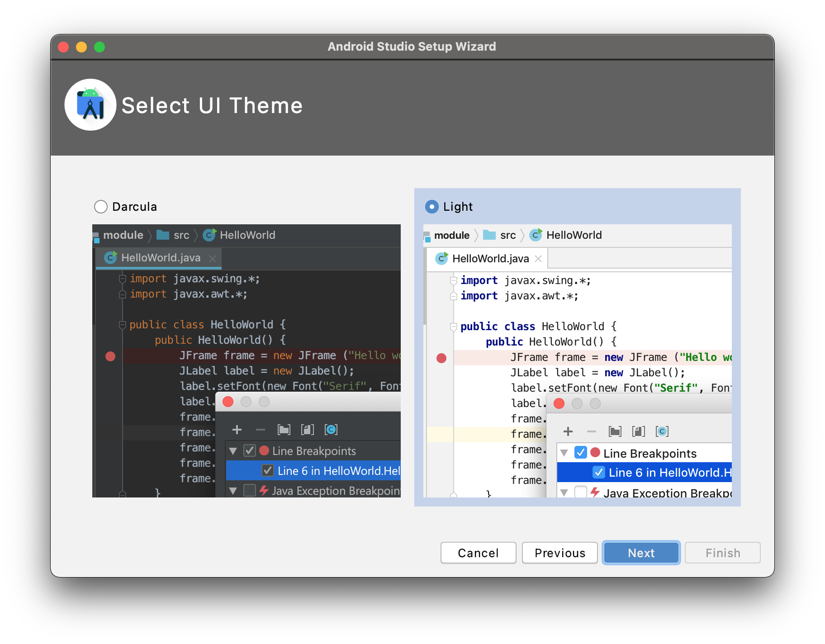
Task: Click the lightning bolt exception icon in the Darcula preview
Action: point(264,490)
